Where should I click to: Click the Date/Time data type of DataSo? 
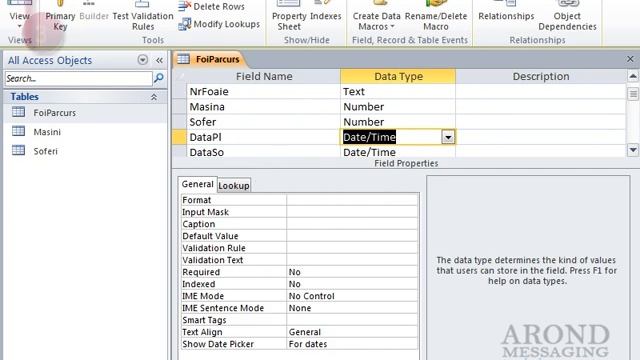[x=398, y=152]
